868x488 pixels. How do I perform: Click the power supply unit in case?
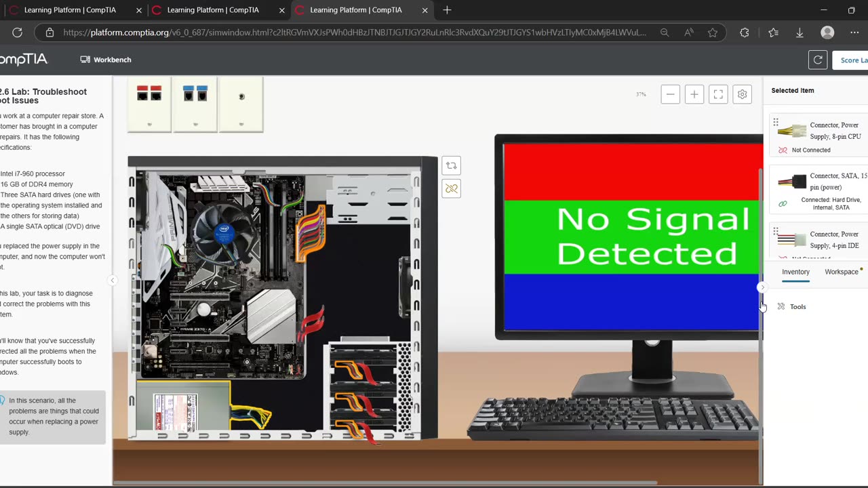coord(182,406)
